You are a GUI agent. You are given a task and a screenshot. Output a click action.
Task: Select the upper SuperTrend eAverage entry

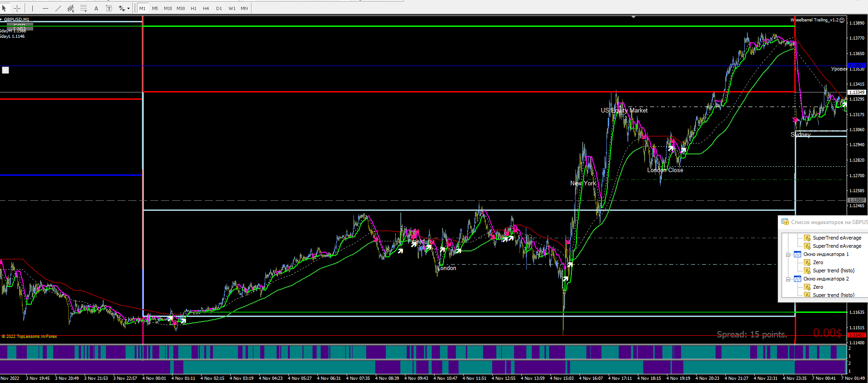pos(837,238)
